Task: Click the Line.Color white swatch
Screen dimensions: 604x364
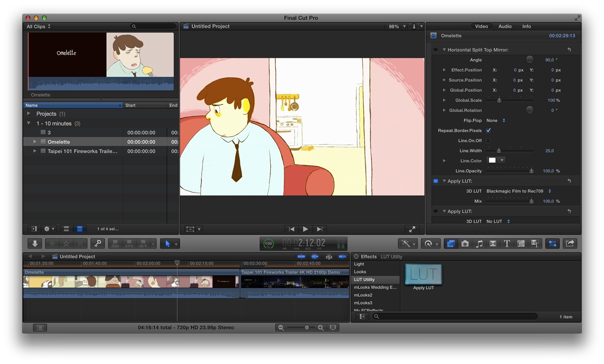Action: (492, 160)
